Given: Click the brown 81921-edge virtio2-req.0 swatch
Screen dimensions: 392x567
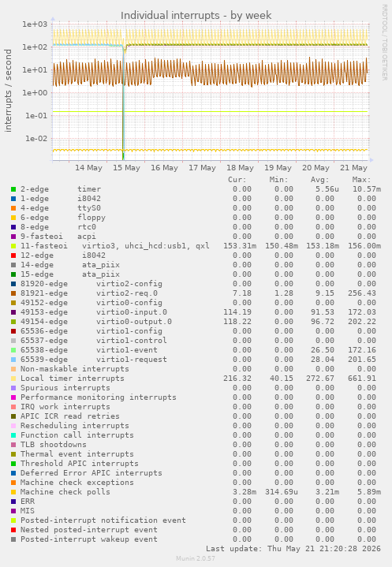Looking at the screenshot, I should coord(13,293).
